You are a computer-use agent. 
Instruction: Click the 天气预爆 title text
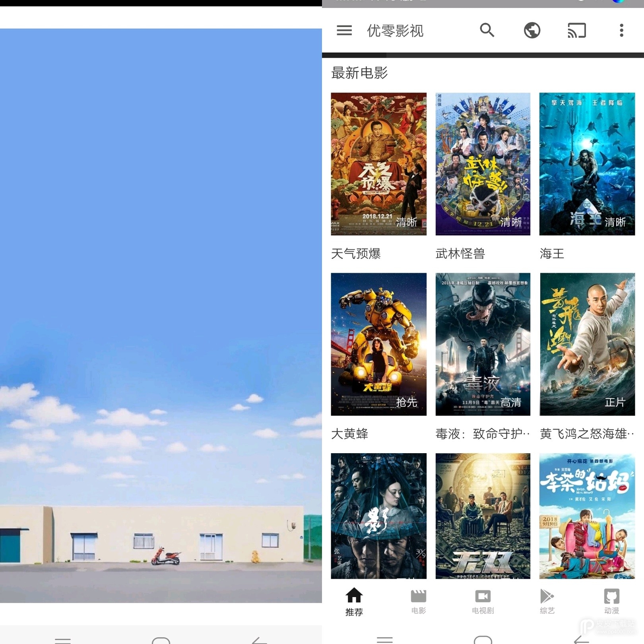coord(356,254)
